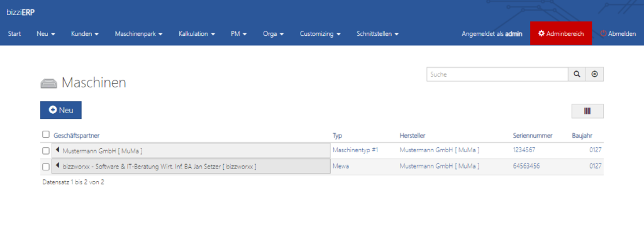Check the bizzworxx row checkbox
The height and width of the screenshot is (232, 644).
46,167
